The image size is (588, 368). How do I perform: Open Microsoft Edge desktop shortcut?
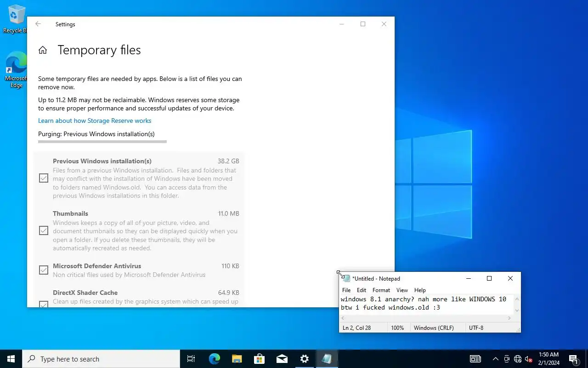click(x=16, y=69)
